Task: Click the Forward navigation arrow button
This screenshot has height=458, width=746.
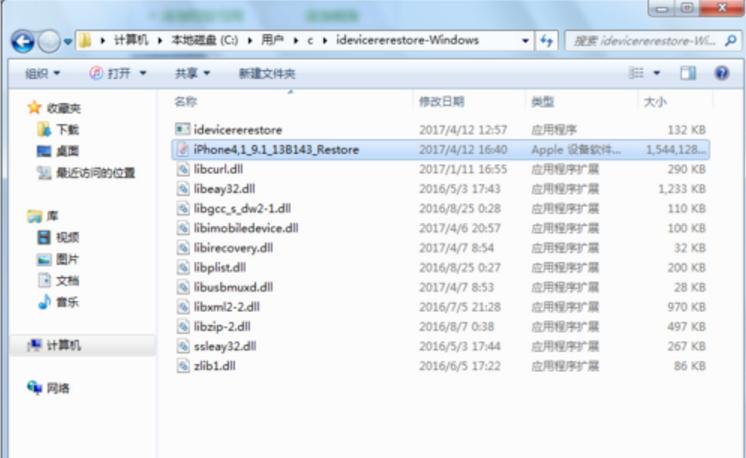Action: [49, 41]
